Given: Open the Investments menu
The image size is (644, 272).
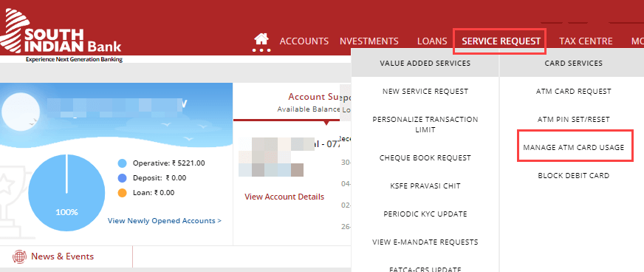Looking at the screenshot, I should pyautogui.click(x=369, y=41).
